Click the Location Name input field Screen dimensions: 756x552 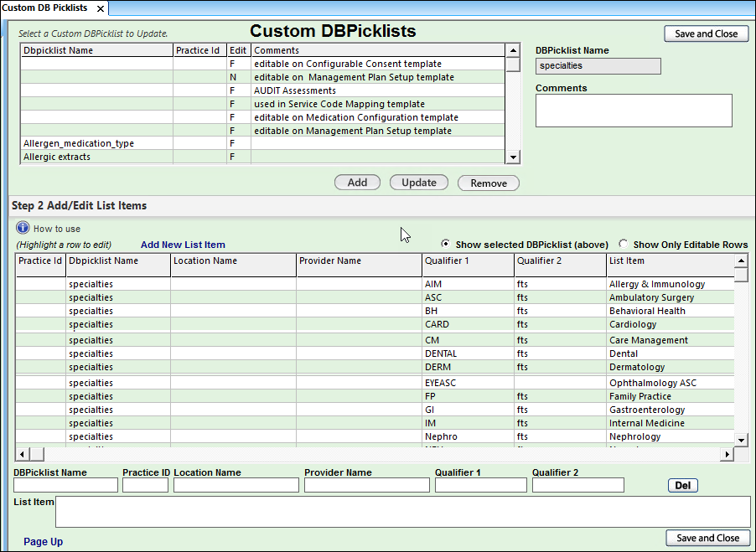236,485
